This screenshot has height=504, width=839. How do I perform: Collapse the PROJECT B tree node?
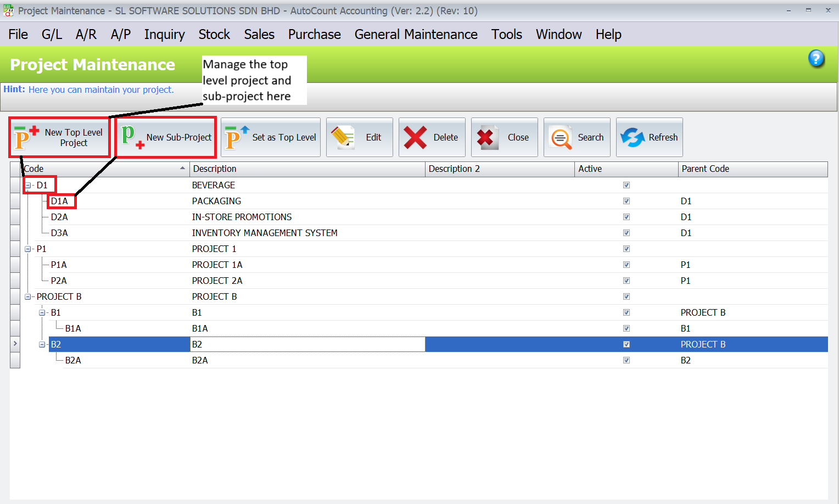point(28,296)
